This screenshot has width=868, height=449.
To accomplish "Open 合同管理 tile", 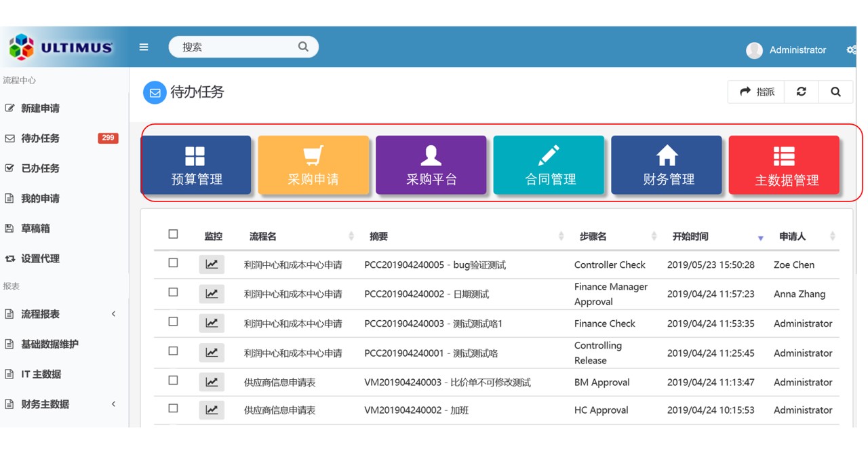I will [x=549, y=165].
